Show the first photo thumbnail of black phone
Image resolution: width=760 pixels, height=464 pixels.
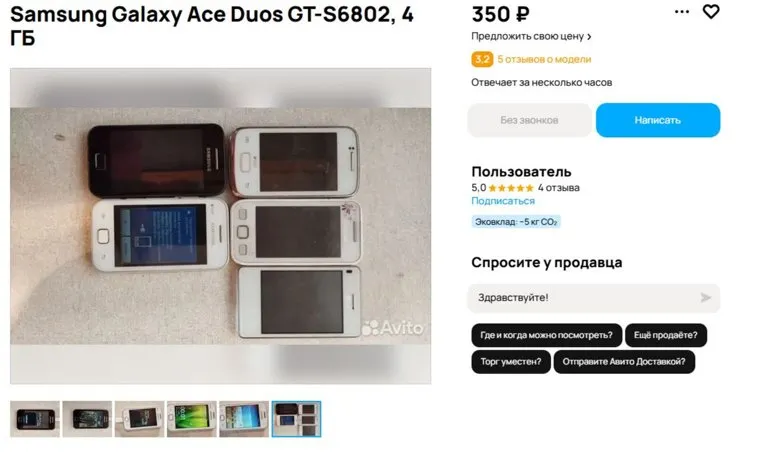[x=35, y=419]
